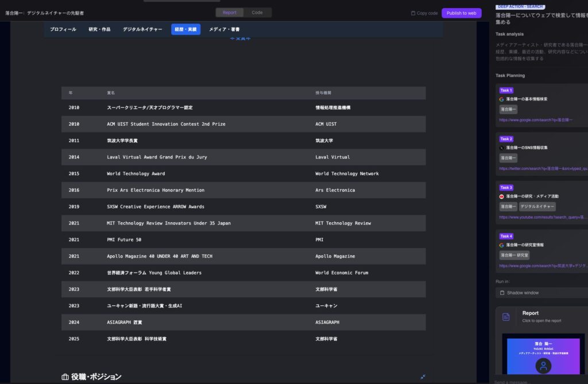Click the copy icon beside Copy code
Image resolution: width=588 pixels, height=384 pixels.
(413, 13)
